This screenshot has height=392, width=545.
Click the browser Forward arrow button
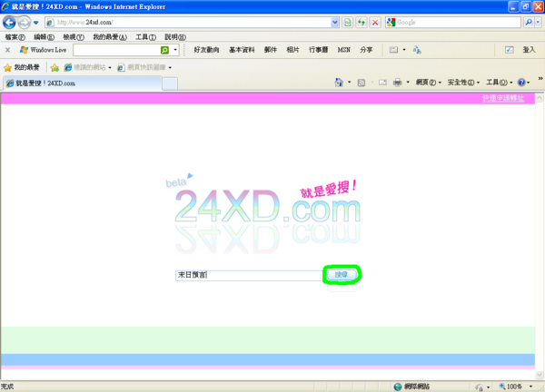click(24, 23)
